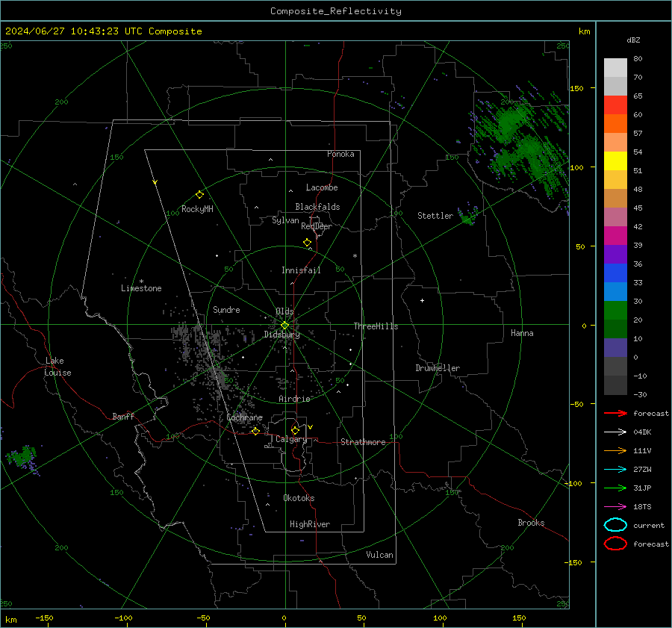672x628 pixels.
Task: Select the purple 36 dBZ color swatch
Action: click(615, 254)
